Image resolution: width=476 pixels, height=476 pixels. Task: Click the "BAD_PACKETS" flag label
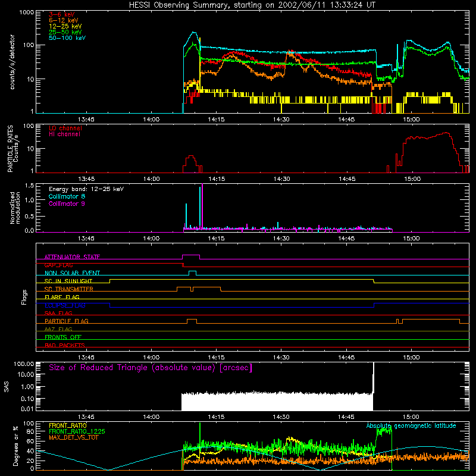(65, 345)
